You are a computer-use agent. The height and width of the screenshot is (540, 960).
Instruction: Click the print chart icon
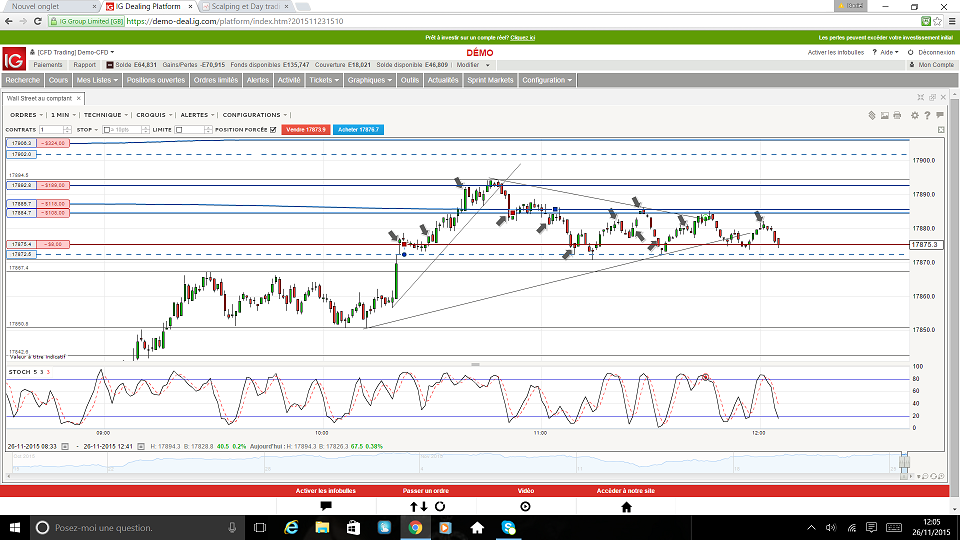[x=897, y=115]
